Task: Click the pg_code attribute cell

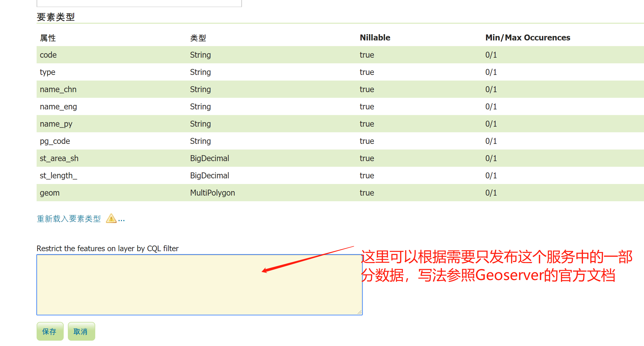Action: (x=55, y=141)
